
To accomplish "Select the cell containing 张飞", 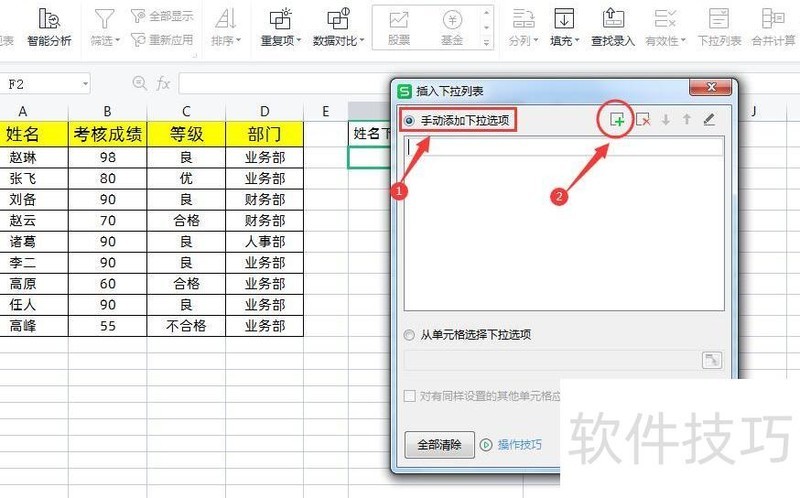I will click(34, 179).
